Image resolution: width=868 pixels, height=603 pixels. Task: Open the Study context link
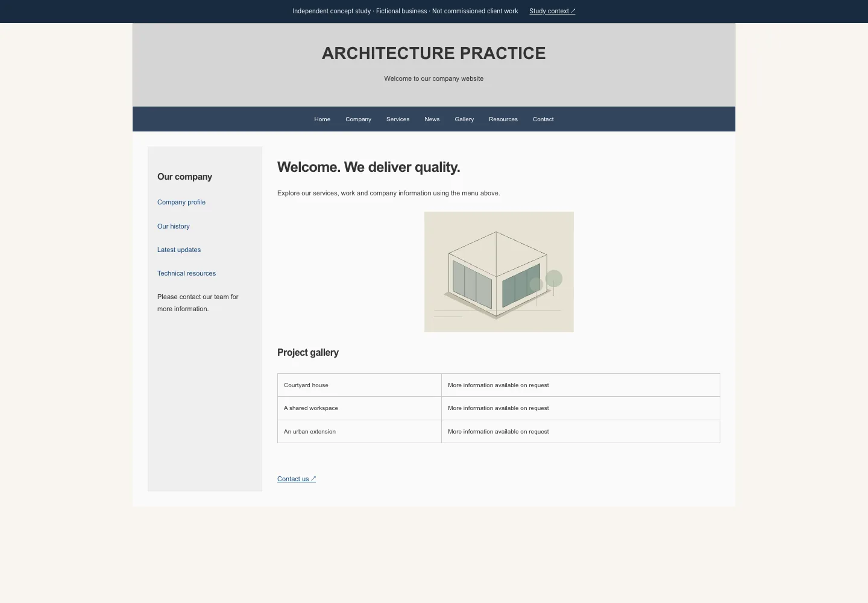point(552,11)
